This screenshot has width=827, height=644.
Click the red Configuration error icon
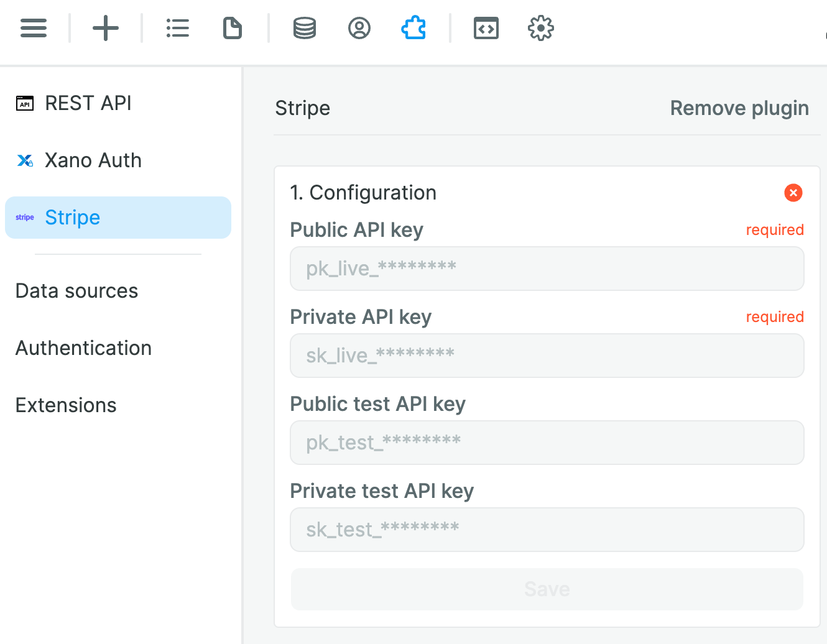pos(793,193)
